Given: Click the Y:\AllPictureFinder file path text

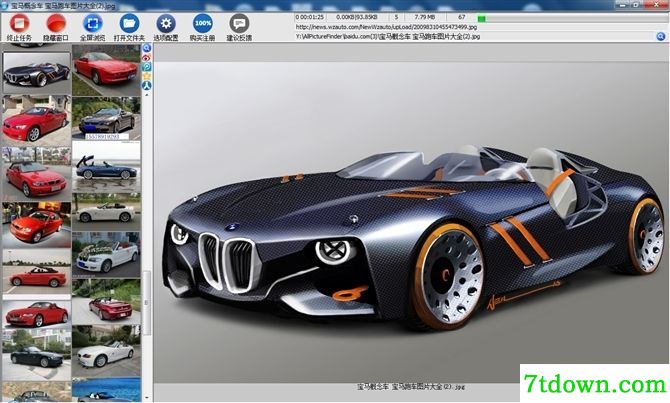Looking at the screenshot, I should point(388,36).
